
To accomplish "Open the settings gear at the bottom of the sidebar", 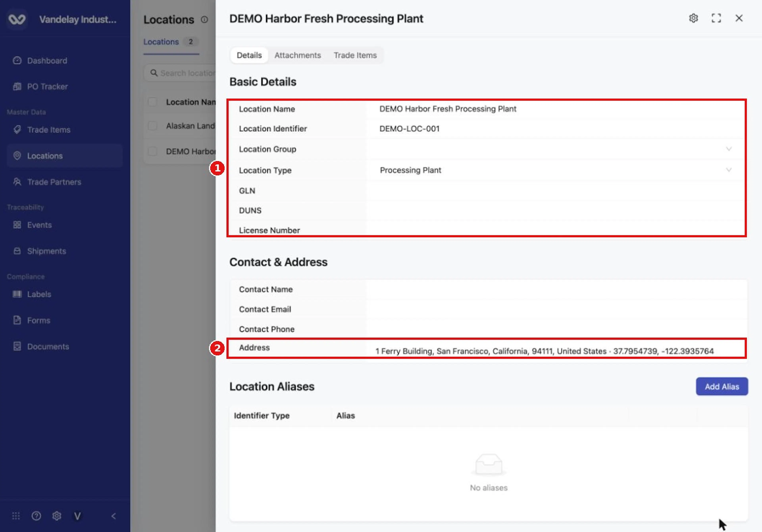I will pyautogui.click(x=57, y=516).
